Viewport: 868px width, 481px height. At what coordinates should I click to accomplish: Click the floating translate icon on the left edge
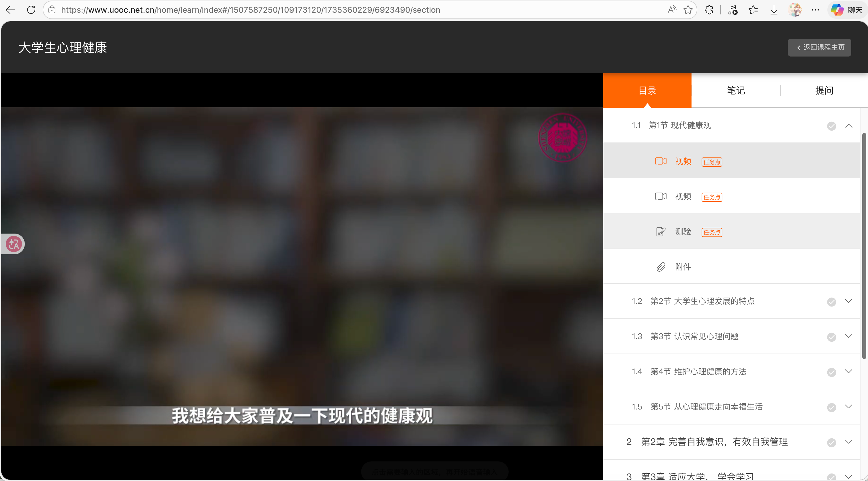14,244
